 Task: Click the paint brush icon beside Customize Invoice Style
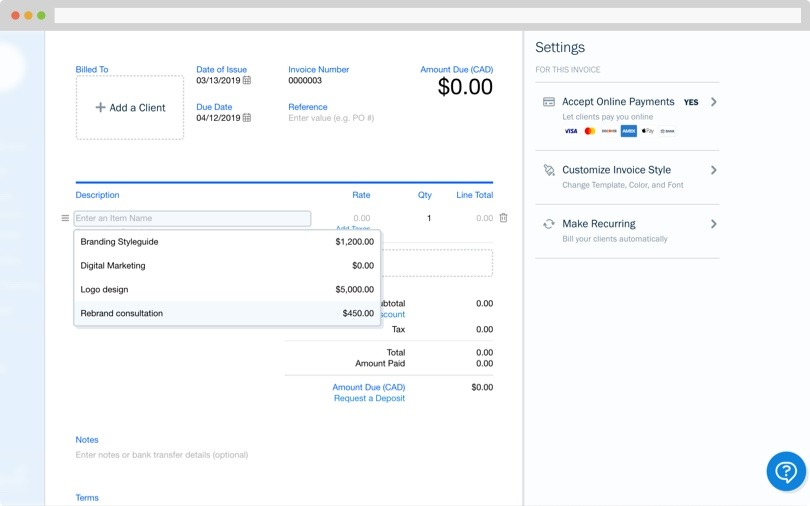coord(549,170)
